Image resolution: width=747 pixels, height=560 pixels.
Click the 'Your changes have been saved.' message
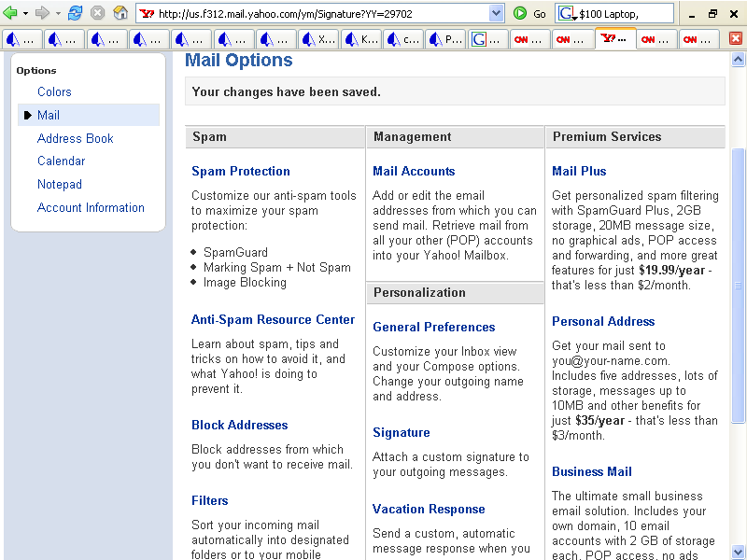286,91
